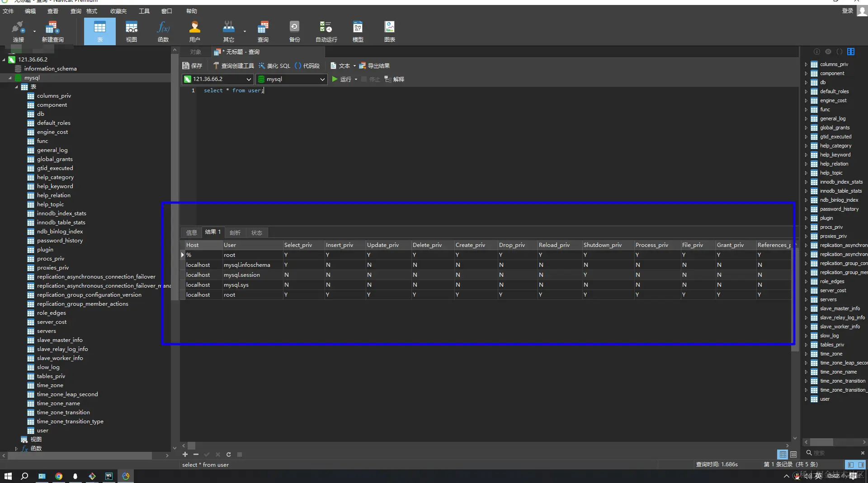Toggle the left navigation pane button
The image size is (868, 483).
(x=850, y=464)
